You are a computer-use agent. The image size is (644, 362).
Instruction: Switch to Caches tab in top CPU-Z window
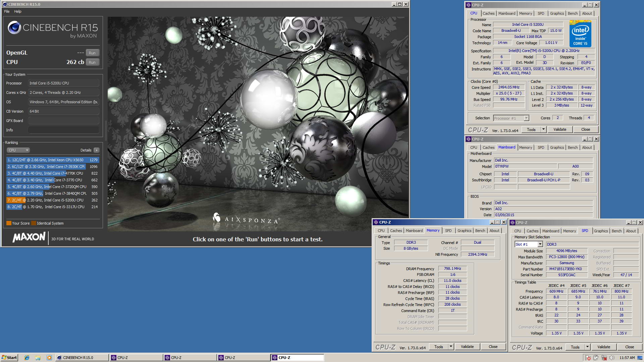(x=488, y=13)
